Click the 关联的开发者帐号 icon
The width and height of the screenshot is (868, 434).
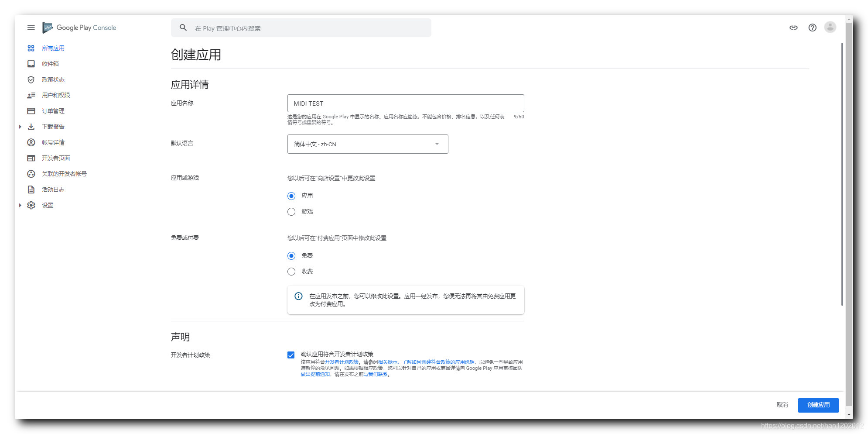(31, 174)
